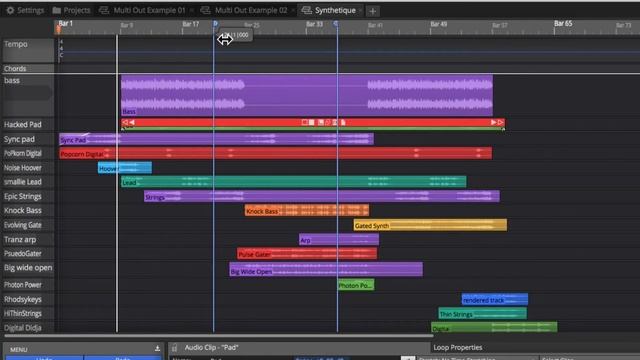The image size is (640, 360).
Task: Click the download arrow icon beside MENU
Action: click(x=157, y=349)
